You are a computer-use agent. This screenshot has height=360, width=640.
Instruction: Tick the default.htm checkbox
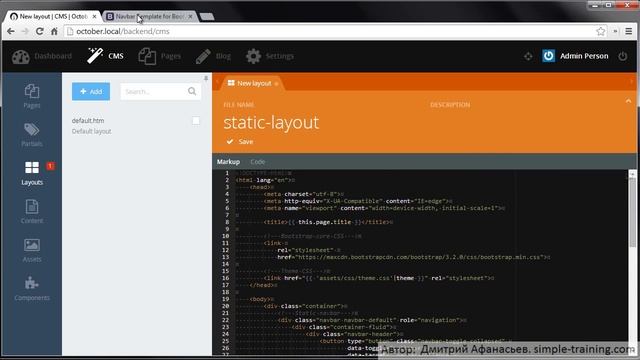pos(196,121)
